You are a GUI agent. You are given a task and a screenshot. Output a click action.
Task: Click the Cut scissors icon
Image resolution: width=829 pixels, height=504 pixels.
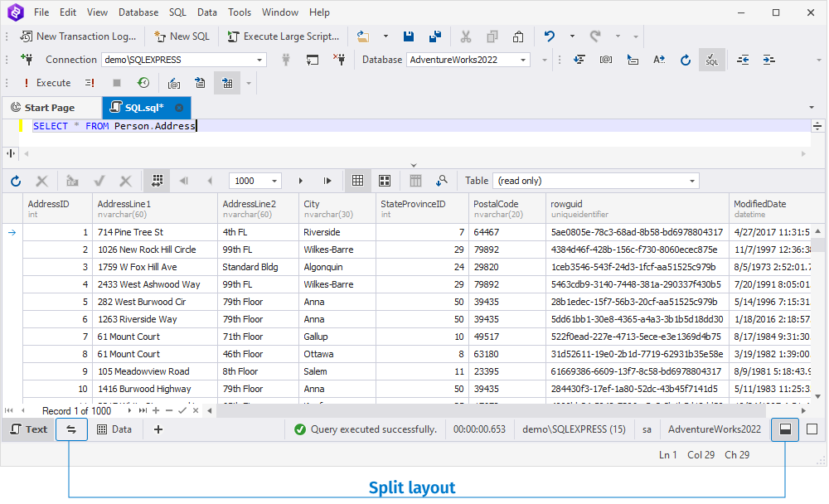point(465,36)
